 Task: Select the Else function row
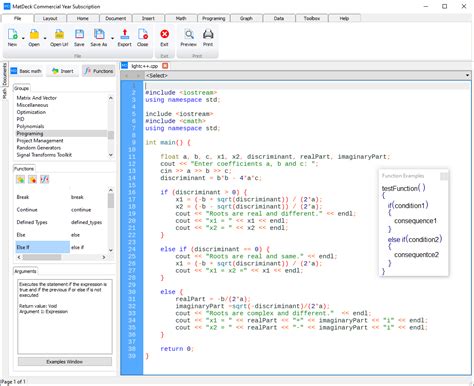click(x=62, y=235)
